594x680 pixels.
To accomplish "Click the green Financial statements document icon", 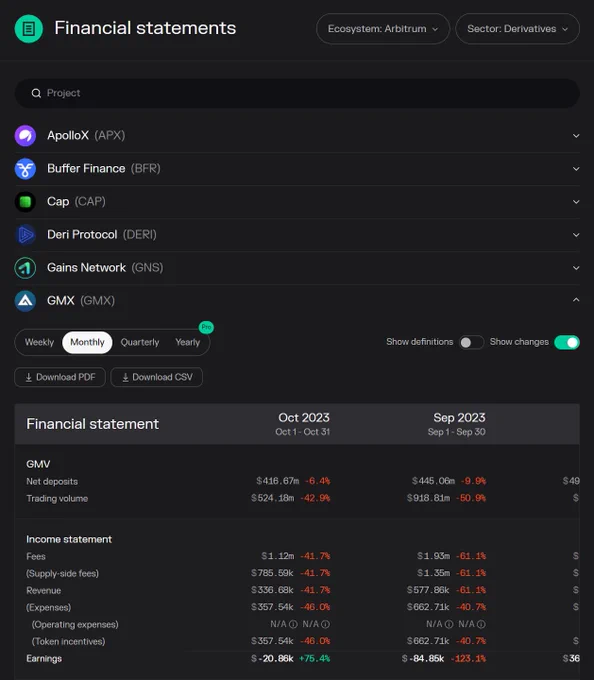I will coord(29,29).
